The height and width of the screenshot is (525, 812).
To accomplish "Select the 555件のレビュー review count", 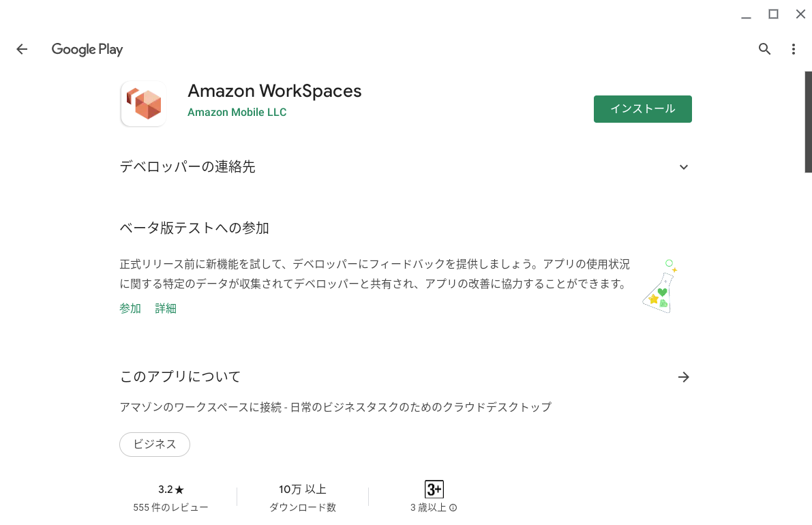I will tap(170, 507).
